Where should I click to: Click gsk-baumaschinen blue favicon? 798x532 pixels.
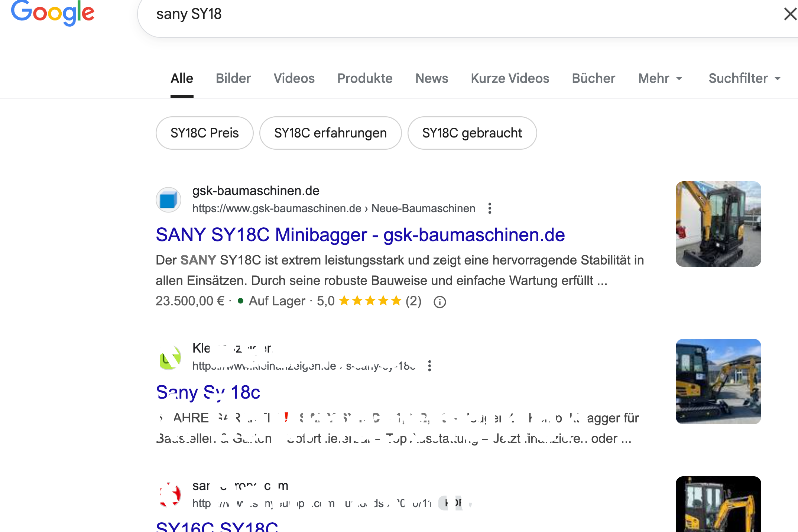(168, 200)
